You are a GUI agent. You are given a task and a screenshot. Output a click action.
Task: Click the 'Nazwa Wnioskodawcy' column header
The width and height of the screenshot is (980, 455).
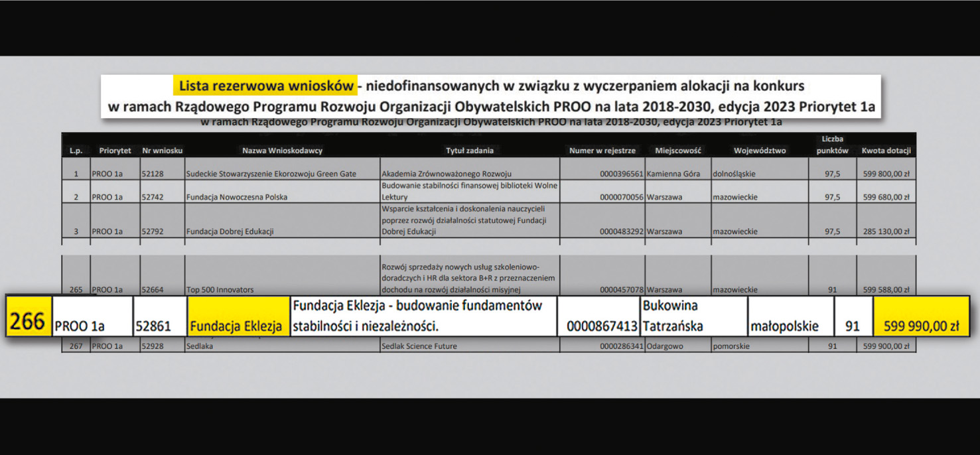pyautogui.click(x=282, y=151)
